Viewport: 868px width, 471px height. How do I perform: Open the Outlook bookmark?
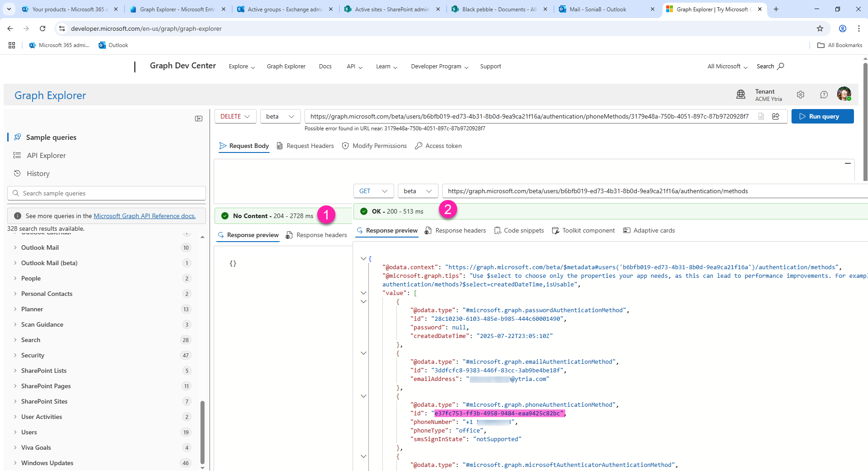click(x=114, y=45)
